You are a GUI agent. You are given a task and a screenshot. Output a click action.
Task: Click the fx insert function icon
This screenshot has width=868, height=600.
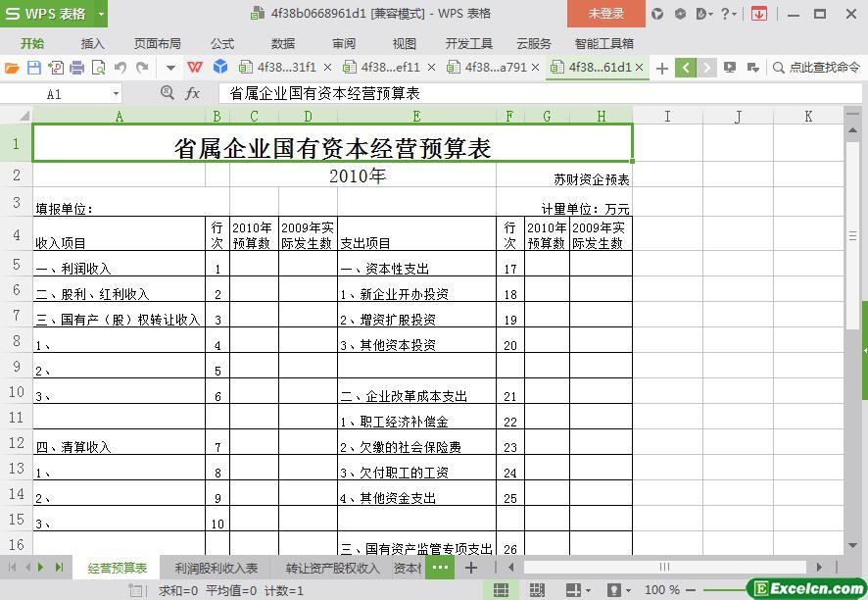(193, 93)
